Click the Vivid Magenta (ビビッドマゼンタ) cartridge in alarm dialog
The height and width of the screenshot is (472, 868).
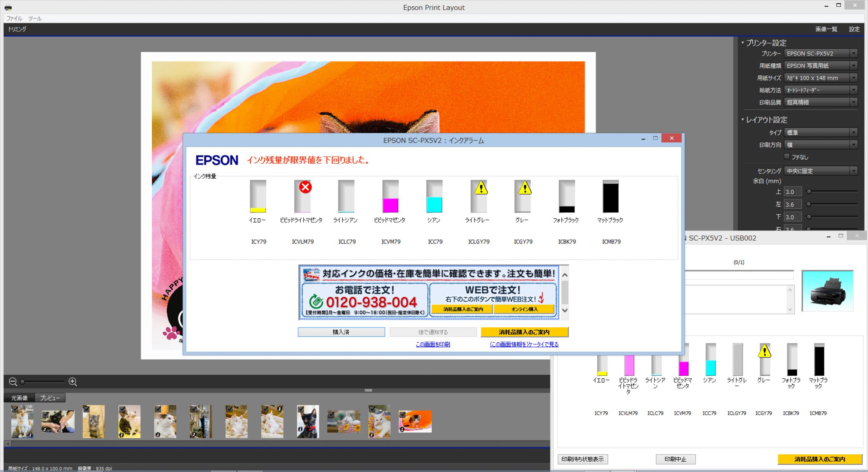point(390,196)
